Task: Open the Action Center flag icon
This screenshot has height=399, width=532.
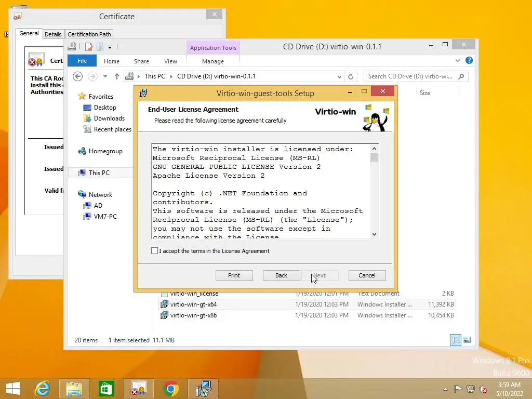Action: [458, 389]
